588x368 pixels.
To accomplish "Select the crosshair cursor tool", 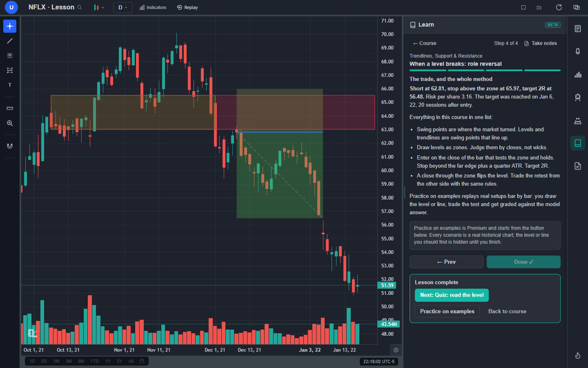I will 10,26.
